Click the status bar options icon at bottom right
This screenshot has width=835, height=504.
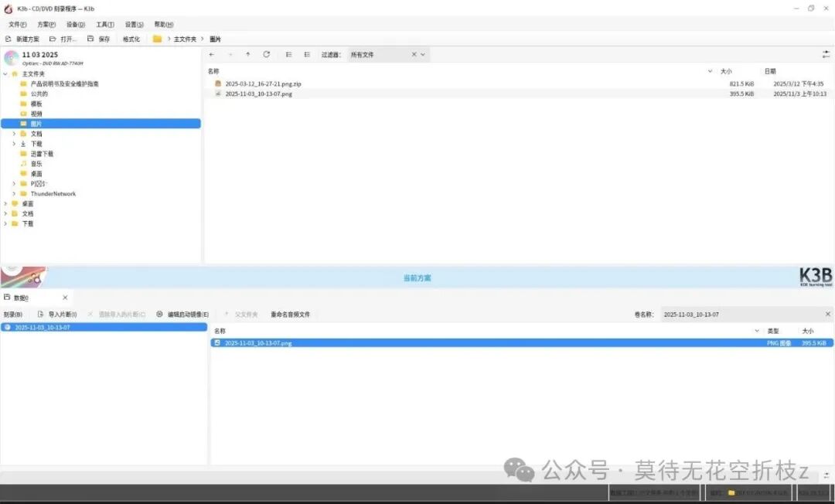(826, 475)
